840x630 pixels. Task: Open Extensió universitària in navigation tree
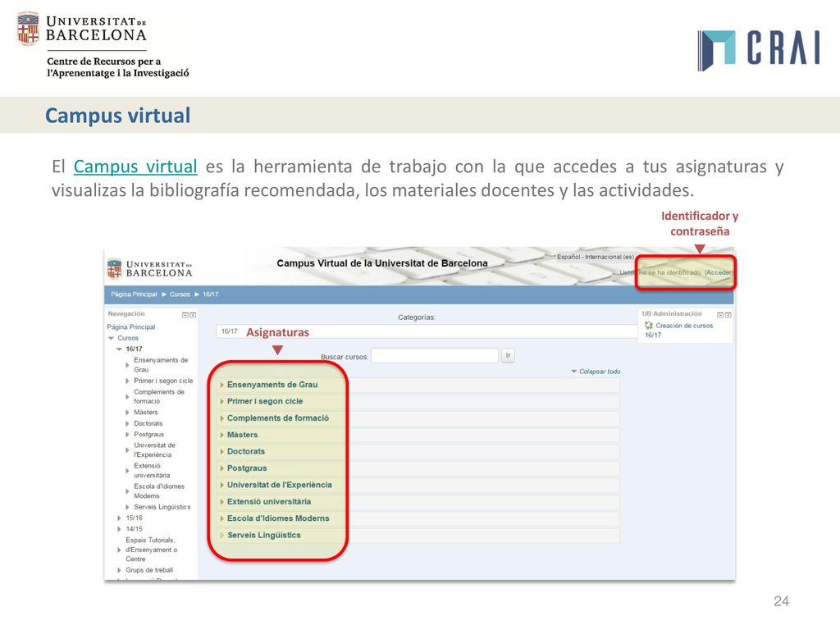point(152,470)
